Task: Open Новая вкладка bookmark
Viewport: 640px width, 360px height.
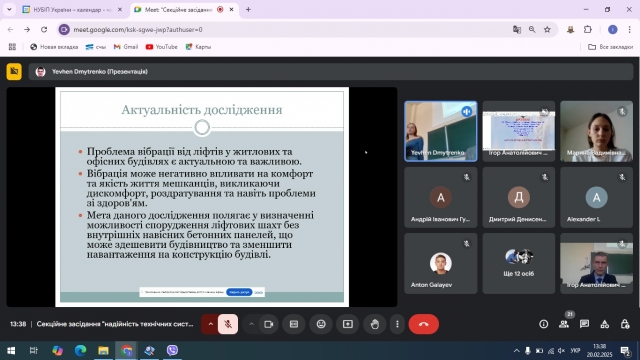Action: 54,47
